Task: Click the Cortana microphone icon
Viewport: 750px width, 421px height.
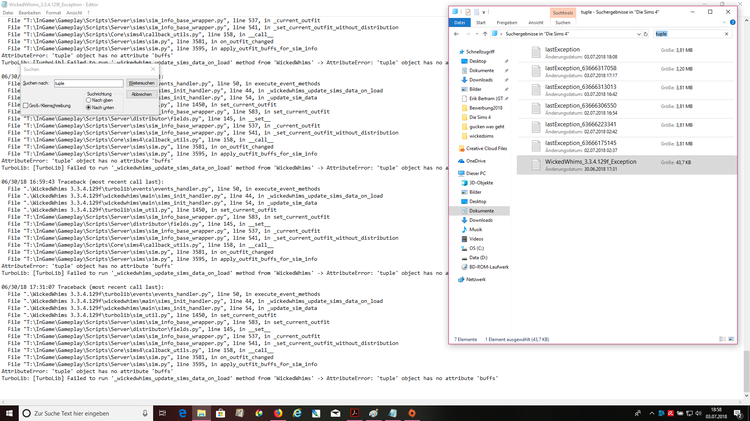Action: pos(145,413)
